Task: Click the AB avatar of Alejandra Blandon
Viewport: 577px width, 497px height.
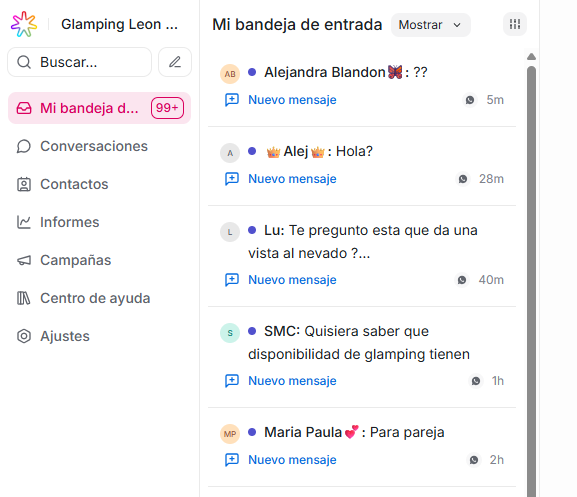Action: click(x=230, y=74)
